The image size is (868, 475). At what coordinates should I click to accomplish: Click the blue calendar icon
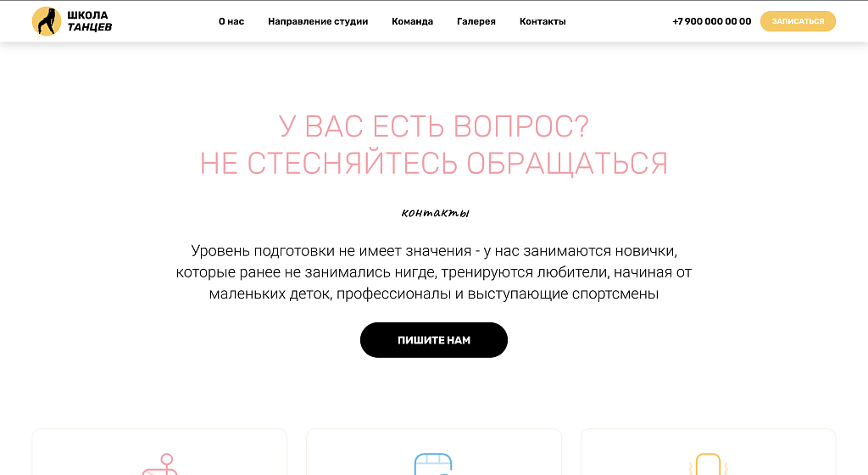(x=433, y=464)
